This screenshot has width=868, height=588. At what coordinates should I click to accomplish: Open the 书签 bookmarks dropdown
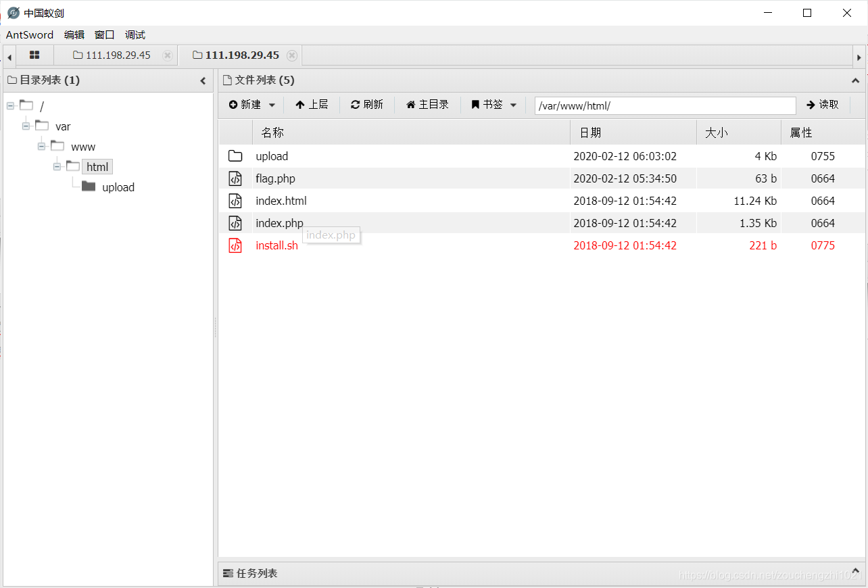point(494,105)
